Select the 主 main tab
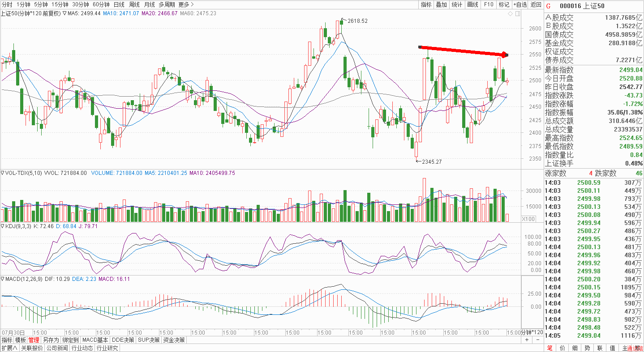This screenshot has width=644, height=352. 625,348
